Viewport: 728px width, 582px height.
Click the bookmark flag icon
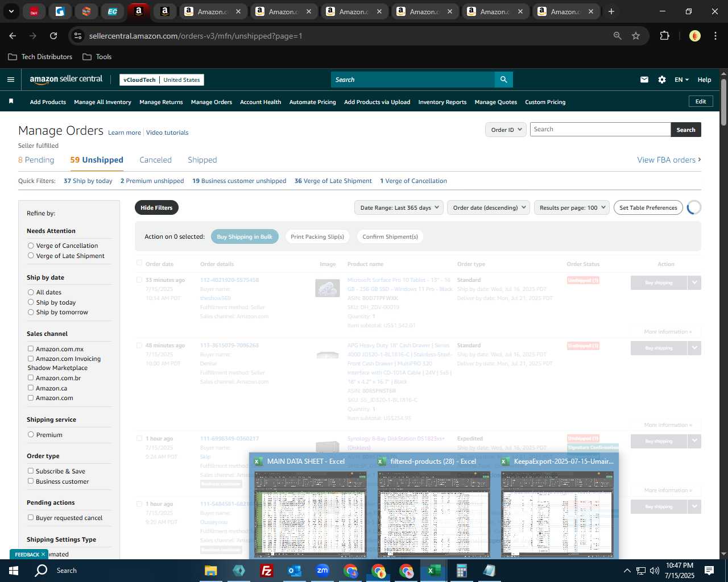[11, 101]
